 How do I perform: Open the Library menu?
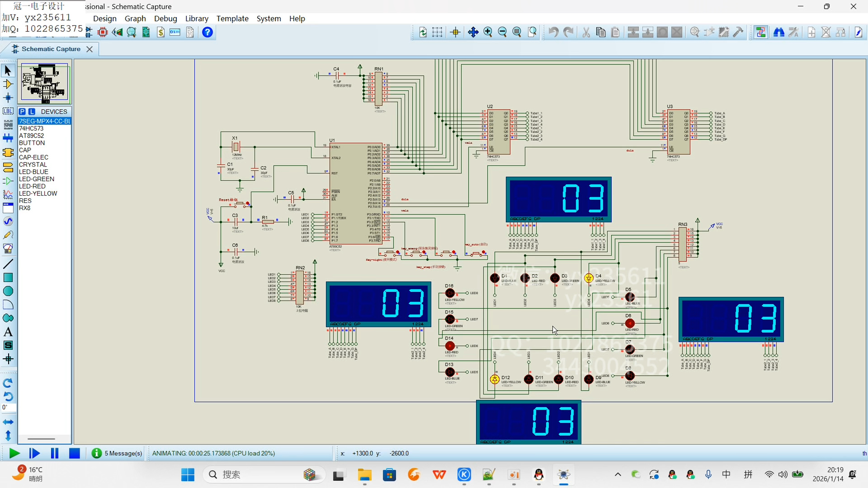click(x=197, y=19)
